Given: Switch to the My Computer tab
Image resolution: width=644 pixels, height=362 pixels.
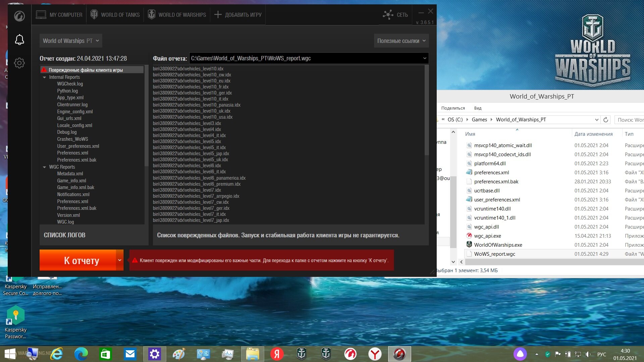Looking at the screenshot, I should tap(59, 15).
